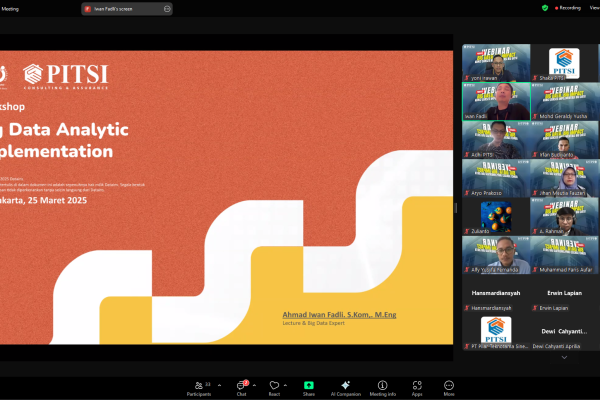Expand the Participants options caret

pos(219,385)
